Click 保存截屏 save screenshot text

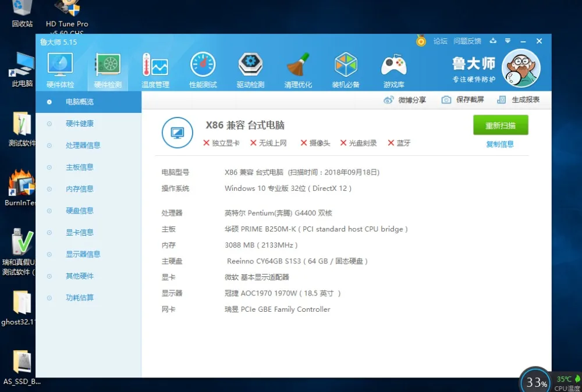click(470, 100)
